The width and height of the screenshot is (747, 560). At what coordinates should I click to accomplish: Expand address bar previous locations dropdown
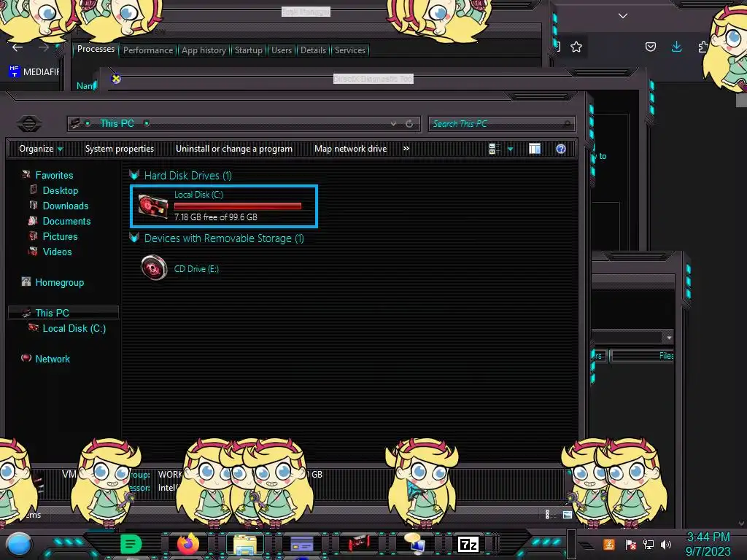pyautogui.click(x=393, y=124)
